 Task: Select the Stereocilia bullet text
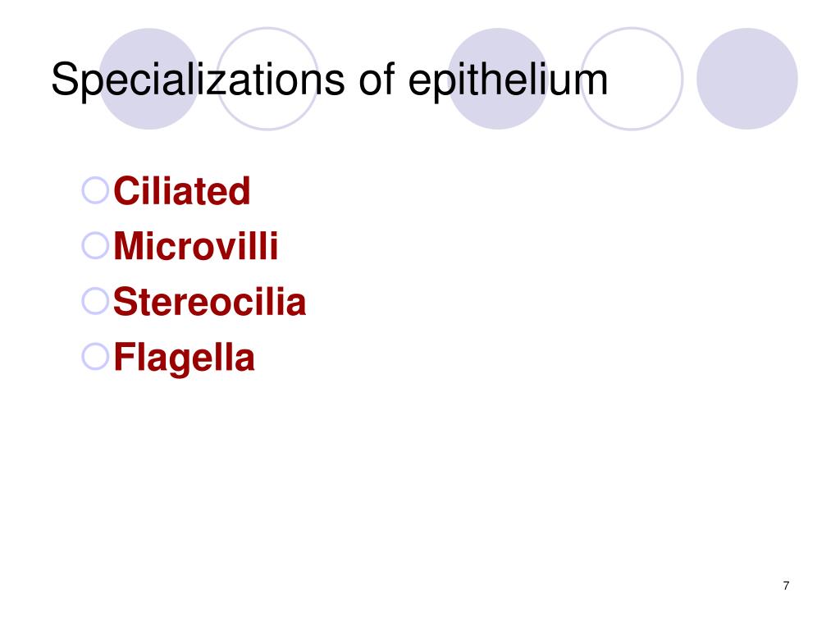tap(209, 302)
